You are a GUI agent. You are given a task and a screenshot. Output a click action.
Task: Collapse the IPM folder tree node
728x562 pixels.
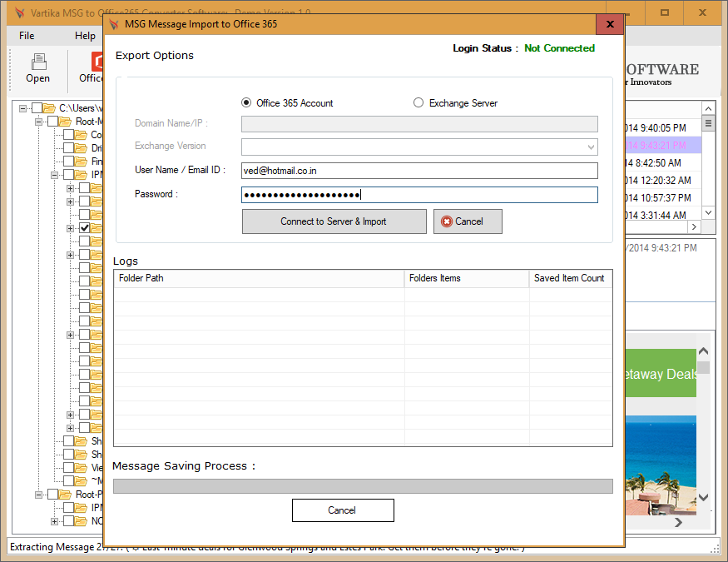(x=54, y=175)
